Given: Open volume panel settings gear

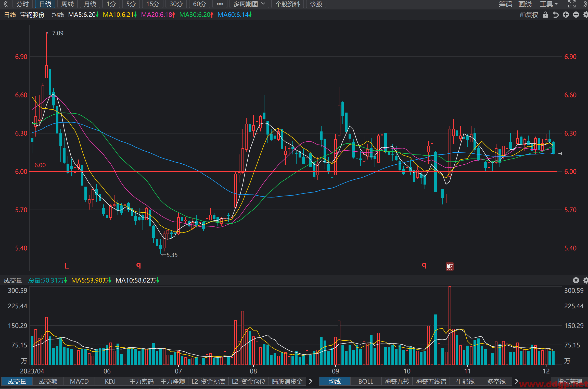Looking at the screenshot, I should (x=585, y=280).
